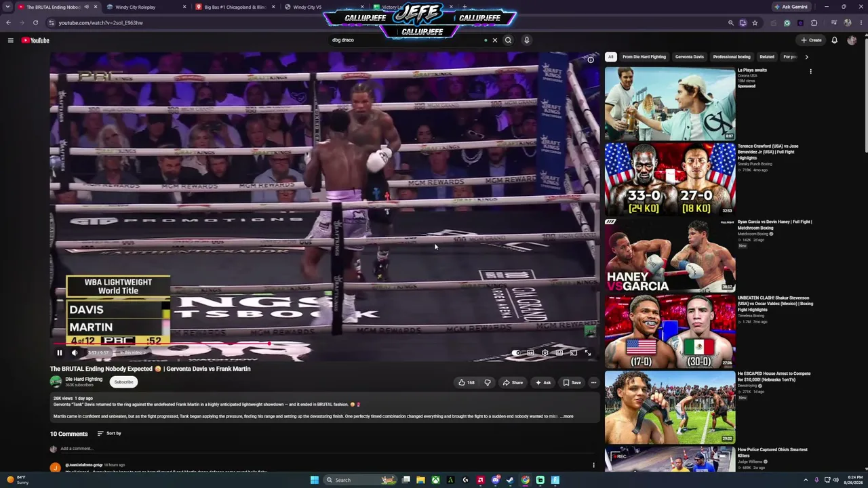The image size is (868, 488).
Task: Subscribe to Die Hard Fighting channel
Action: click(x=124, y=382)
